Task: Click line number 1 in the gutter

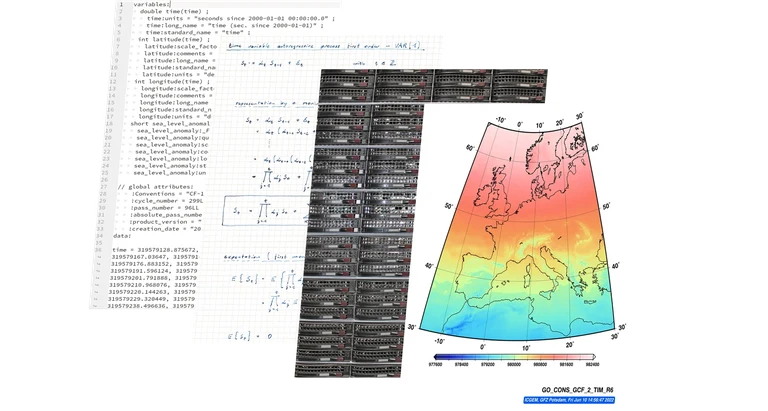Action: point(120,4)
